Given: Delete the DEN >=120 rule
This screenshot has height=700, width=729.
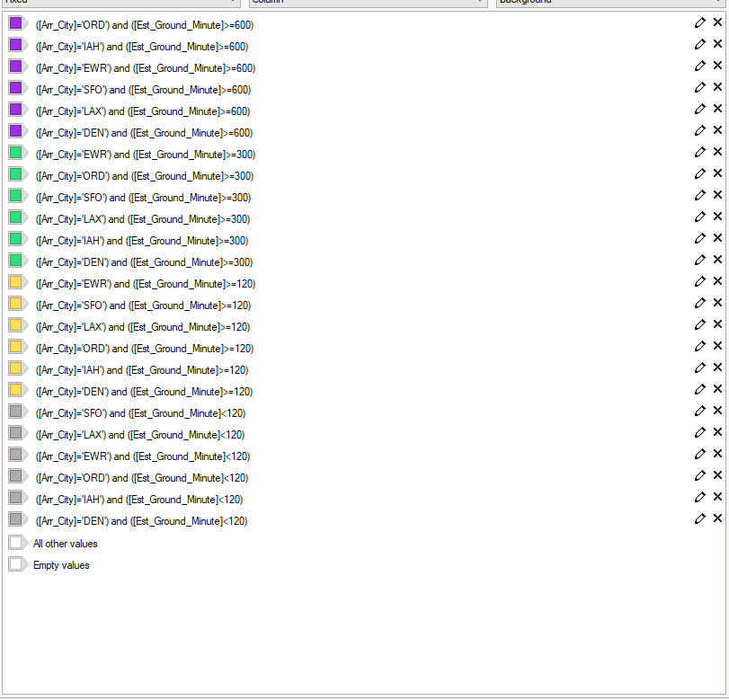Looking at the screenshot, I should tap(717, 389).
